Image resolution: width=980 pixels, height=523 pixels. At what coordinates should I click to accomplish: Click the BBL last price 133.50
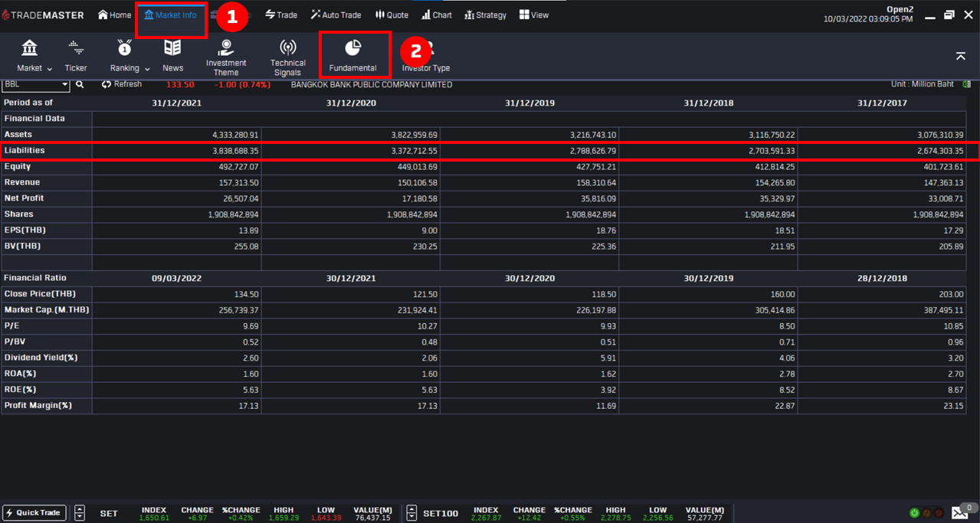point(180,84)
